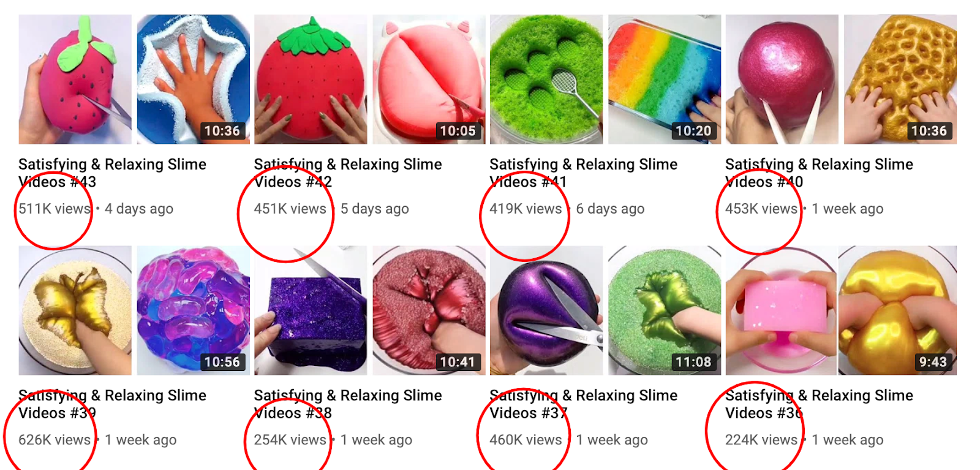Open the Slime Videos #36 thumbnail
The height and width of the screenshot is (470, 980).
[x=841, y=311]
